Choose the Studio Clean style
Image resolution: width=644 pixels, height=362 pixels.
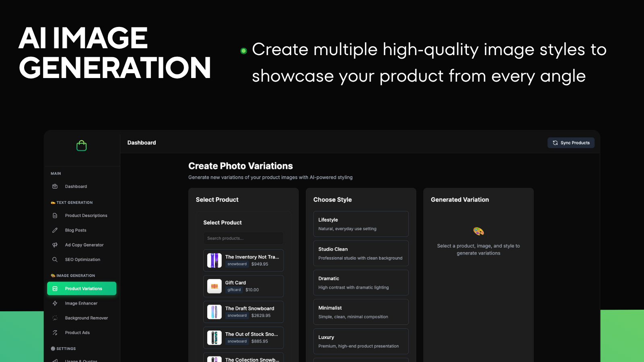(x=361, y=253)
